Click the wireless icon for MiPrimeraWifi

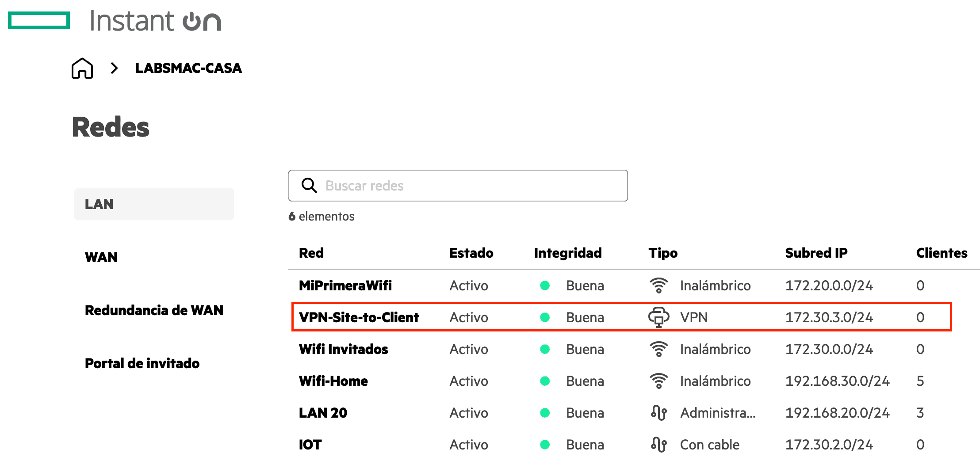tap(658, 285)
